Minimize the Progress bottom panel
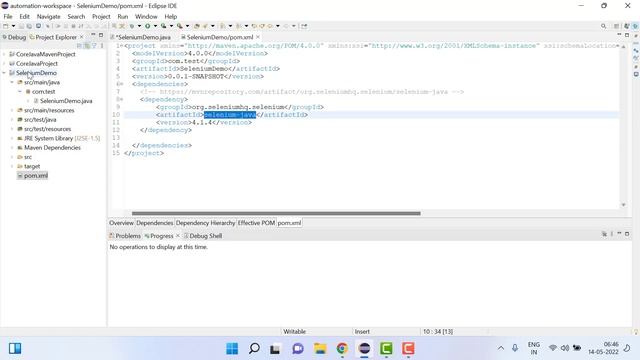Viewport: 640px width, 360px height. tap(619, 234)
